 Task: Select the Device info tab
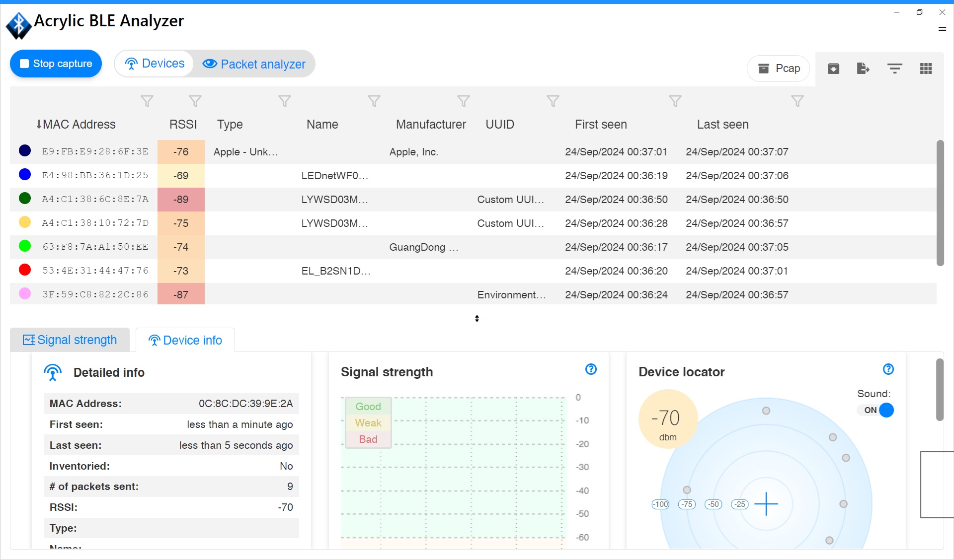(x=185, y=340)
